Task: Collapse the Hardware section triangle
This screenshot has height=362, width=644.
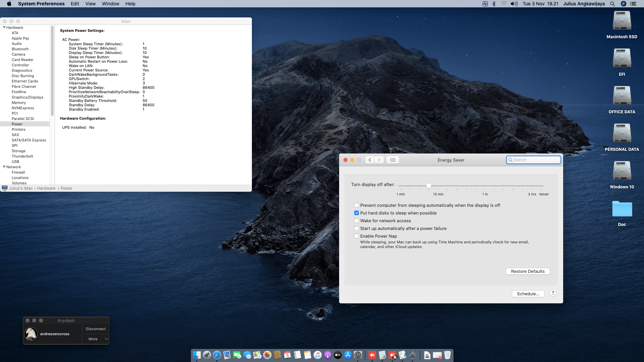Action: 4,27
